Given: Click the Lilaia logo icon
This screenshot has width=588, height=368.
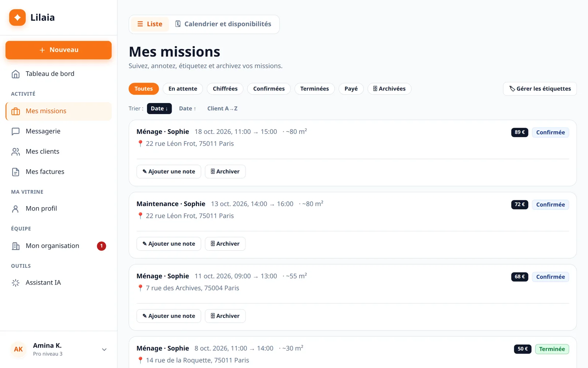Looking at the screenshot, I should [x=17, y=17].
